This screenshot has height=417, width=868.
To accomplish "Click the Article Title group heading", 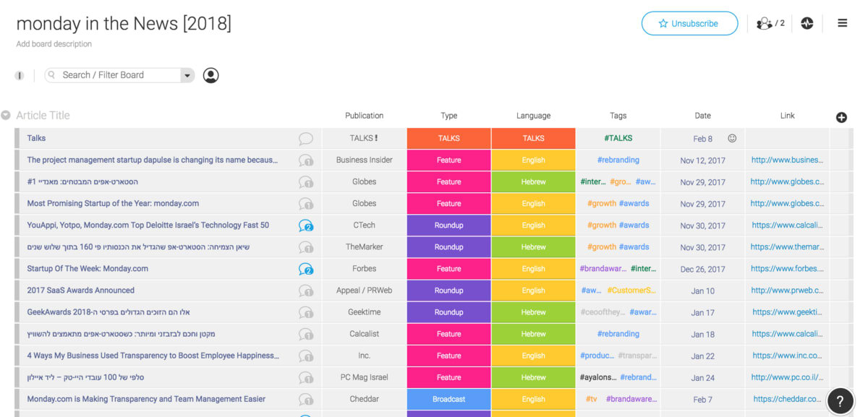I will 43,116.
